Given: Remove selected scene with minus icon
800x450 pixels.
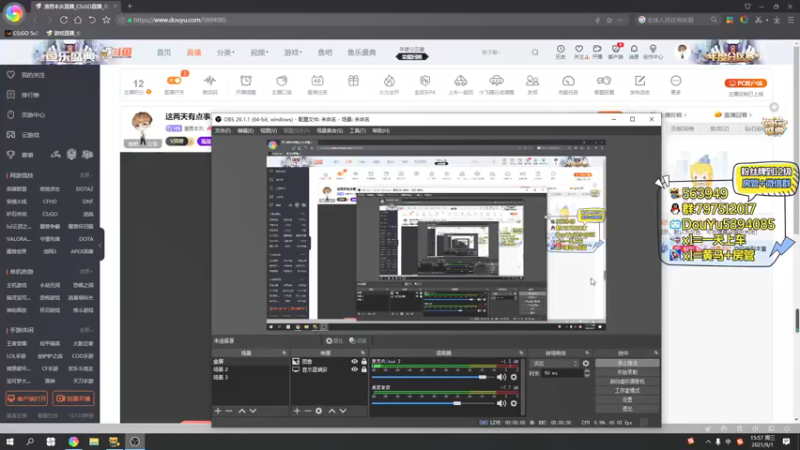Looking at the screenshot, I should [229, 411].
